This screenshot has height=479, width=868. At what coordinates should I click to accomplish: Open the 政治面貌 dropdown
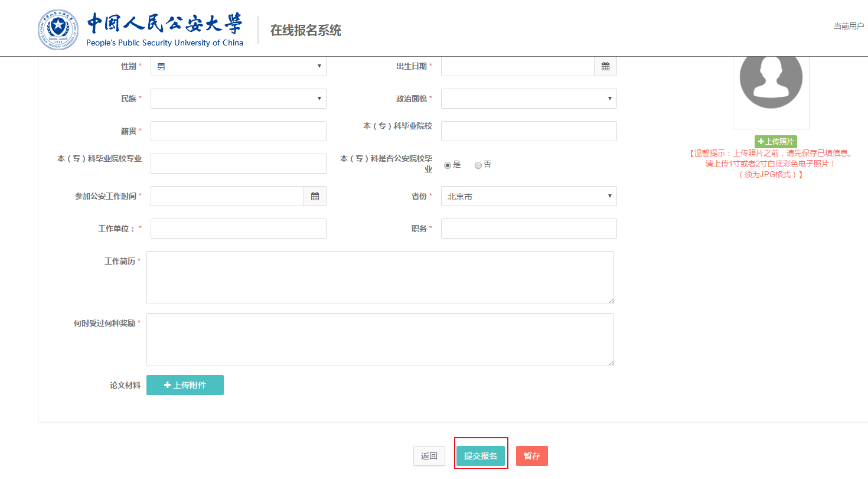click(x=528, y=99)
